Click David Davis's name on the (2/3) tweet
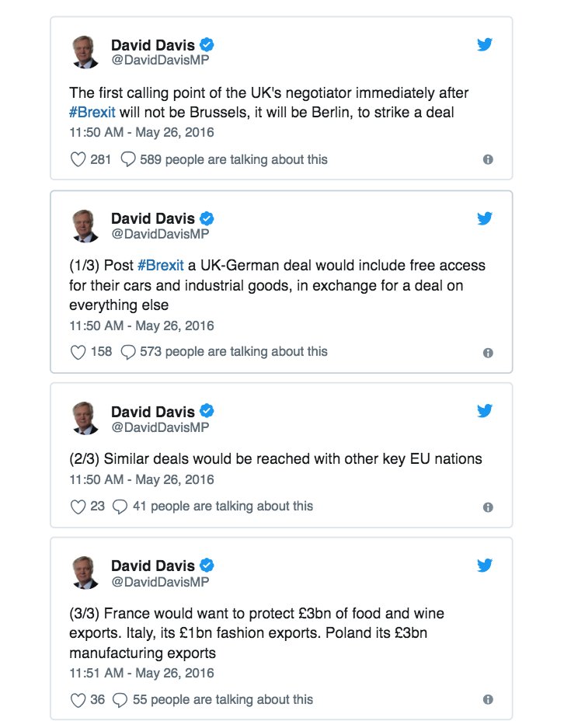This screenshot has width=571, height=728. [x=155, y=411]
